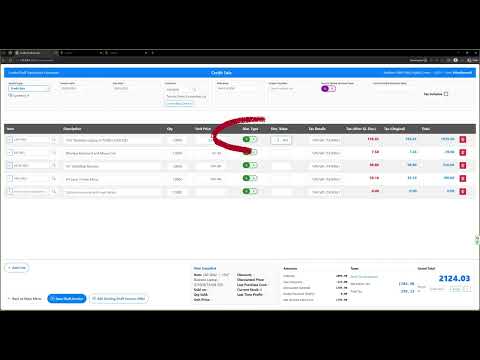Toggle the purple switch in header area
Screen dimensions: 480x360
pos(328,89)
